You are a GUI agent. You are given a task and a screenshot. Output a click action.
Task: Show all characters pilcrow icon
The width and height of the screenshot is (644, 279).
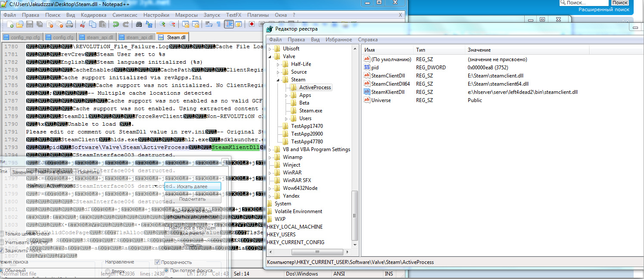pos(218,24)
